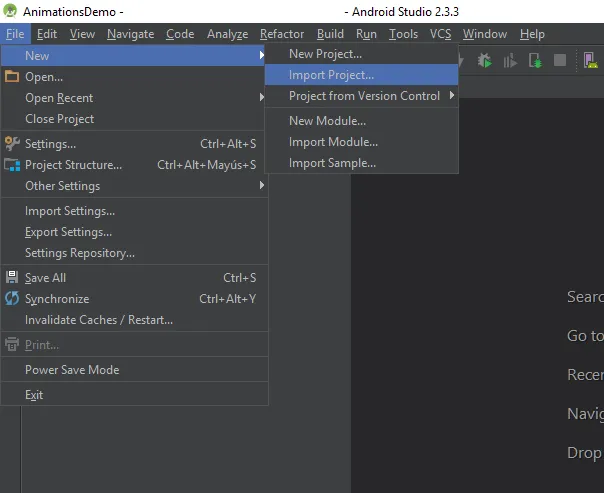Open the Code menu

point(180,34)
